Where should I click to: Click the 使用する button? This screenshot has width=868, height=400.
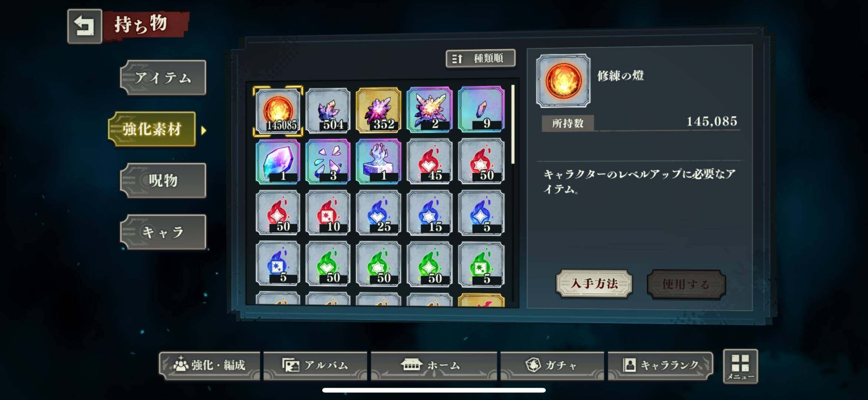(686, 284)
